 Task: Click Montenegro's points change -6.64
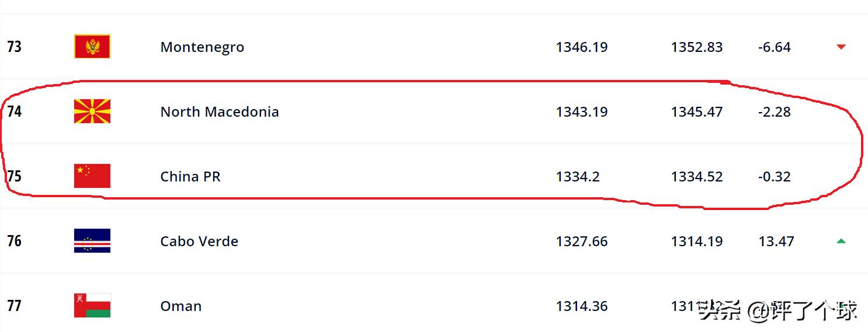point(775,47)
